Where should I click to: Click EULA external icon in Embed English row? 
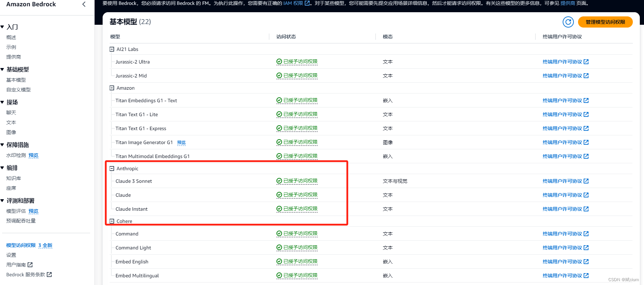tap(586, 262)
